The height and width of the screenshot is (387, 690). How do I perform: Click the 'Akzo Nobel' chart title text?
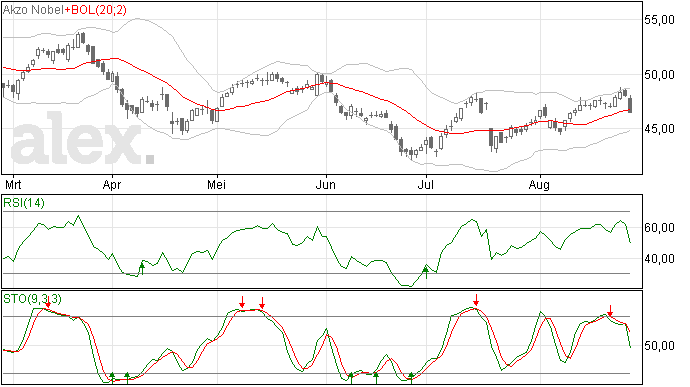tap(33, 9)
